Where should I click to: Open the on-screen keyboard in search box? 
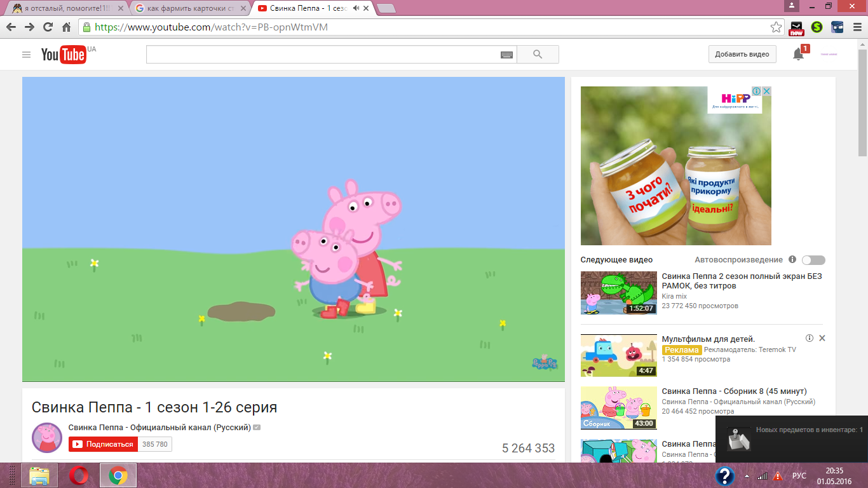tap(506, 55)
